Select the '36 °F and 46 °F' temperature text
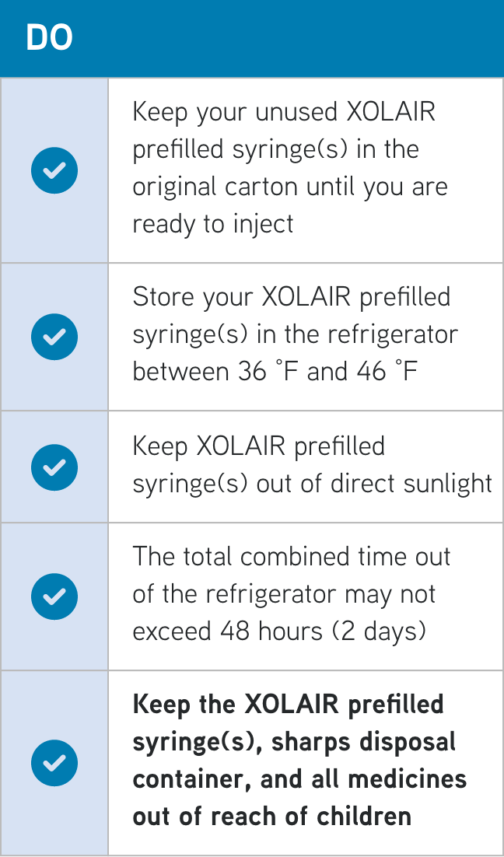Screen dimensions: 504x857 coord(327,373)
